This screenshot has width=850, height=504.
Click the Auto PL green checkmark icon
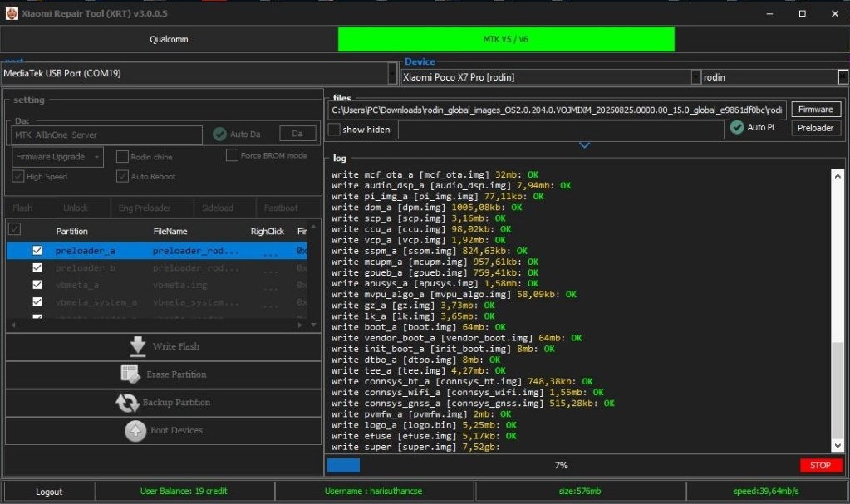pos(736,127)
